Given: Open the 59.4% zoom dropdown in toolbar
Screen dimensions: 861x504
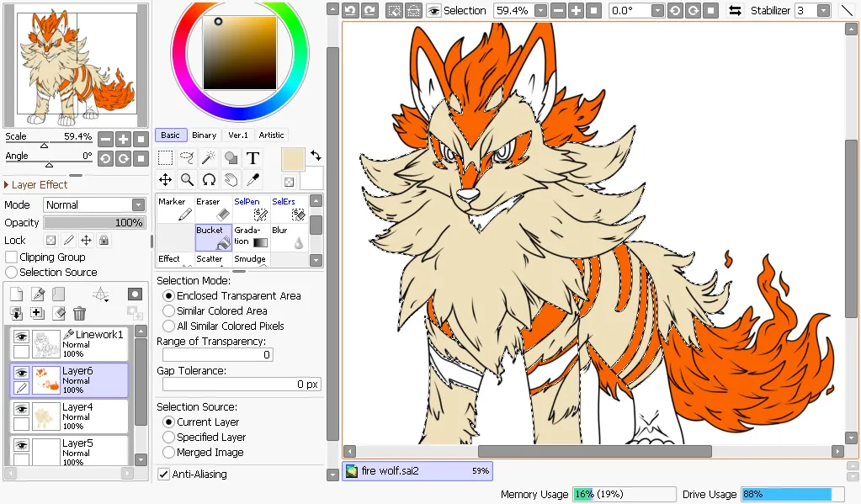Looking at the screenshot, I should point(541,10).
